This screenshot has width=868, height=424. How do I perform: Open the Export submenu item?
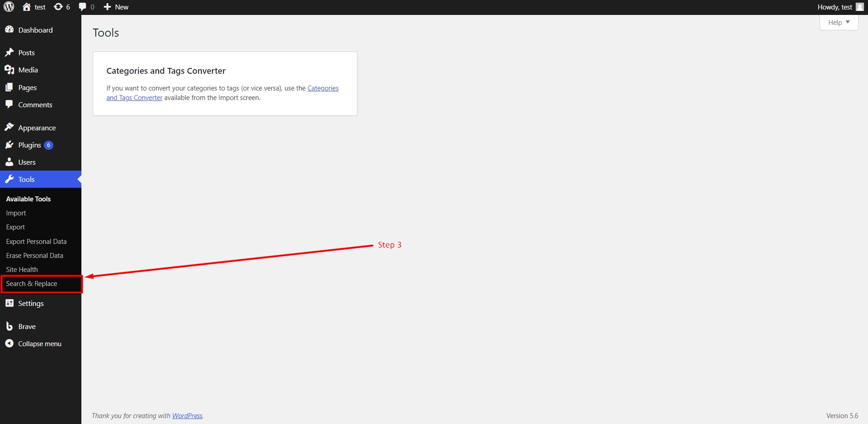pos(15,227)
